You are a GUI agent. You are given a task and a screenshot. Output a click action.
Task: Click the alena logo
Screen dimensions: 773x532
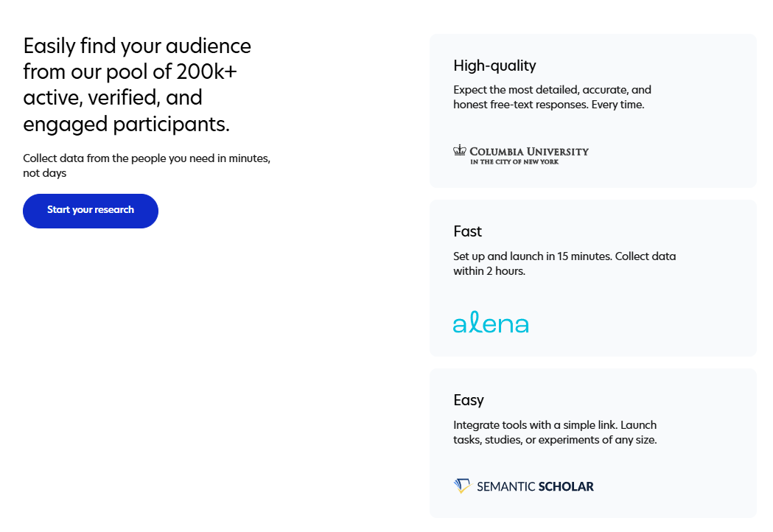[x=491, y=322]
